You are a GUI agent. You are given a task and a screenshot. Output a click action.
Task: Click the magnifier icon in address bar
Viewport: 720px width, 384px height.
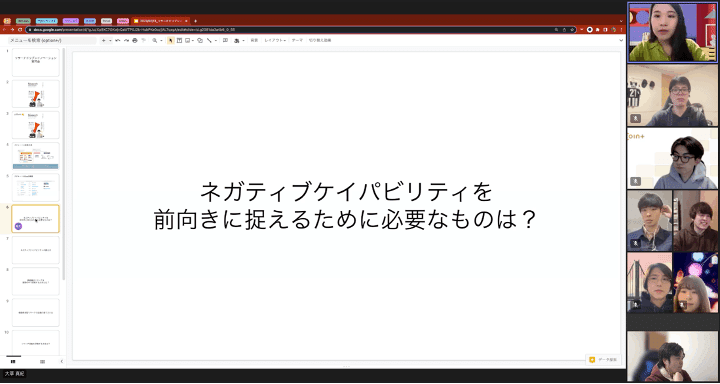pyautogui.click(x=557, y=29)
